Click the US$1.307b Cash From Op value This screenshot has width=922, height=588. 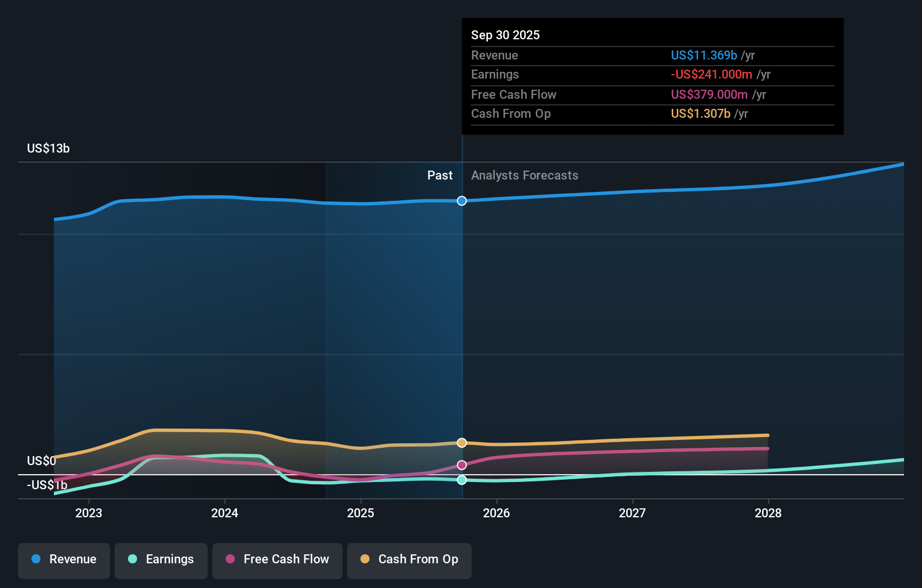pyautogui.click(x=700, y=114)
